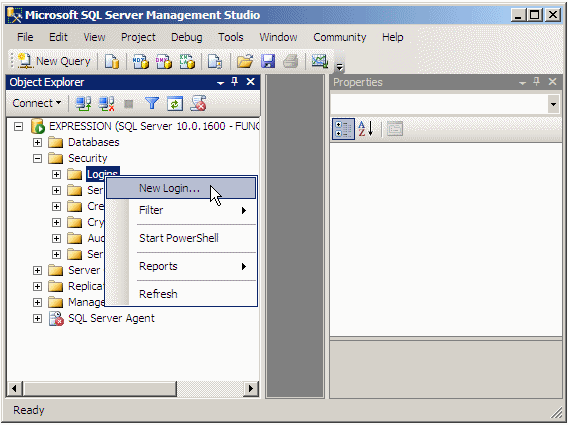The image size is (568, 425).
Task: Open the Connect dropdown in Object Explorer
Action: pos(37,103)
